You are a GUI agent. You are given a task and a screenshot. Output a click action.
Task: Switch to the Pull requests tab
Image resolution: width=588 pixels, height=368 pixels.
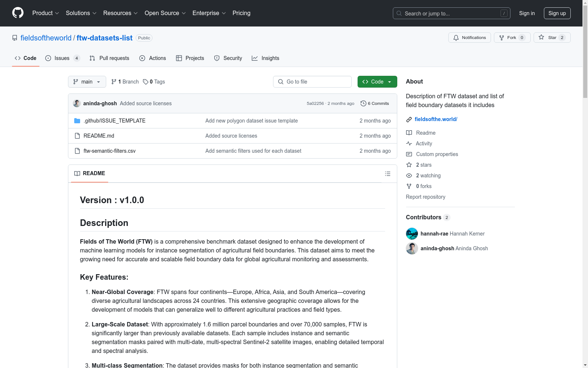click(x=109, y=58)
